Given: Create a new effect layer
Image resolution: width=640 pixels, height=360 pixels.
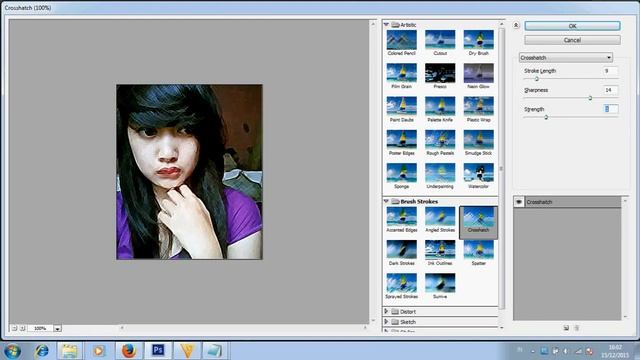Looking at the screenshot, I should click(x=566, y=328).
